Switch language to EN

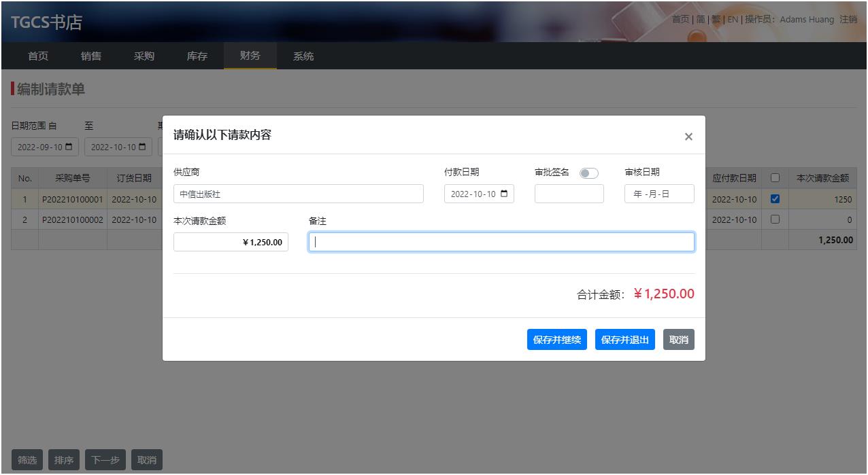(x=733, y=20)
